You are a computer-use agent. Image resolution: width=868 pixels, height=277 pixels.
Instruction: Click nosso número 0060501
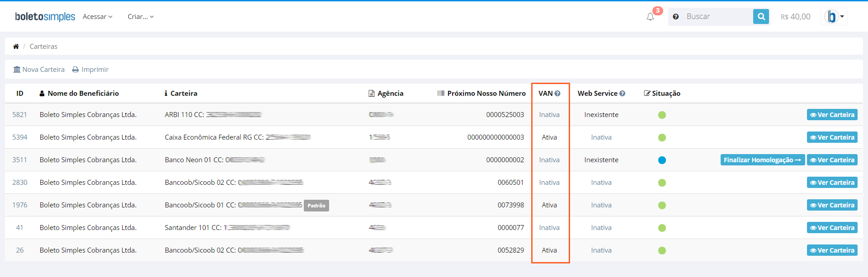(x=511, y=183)
